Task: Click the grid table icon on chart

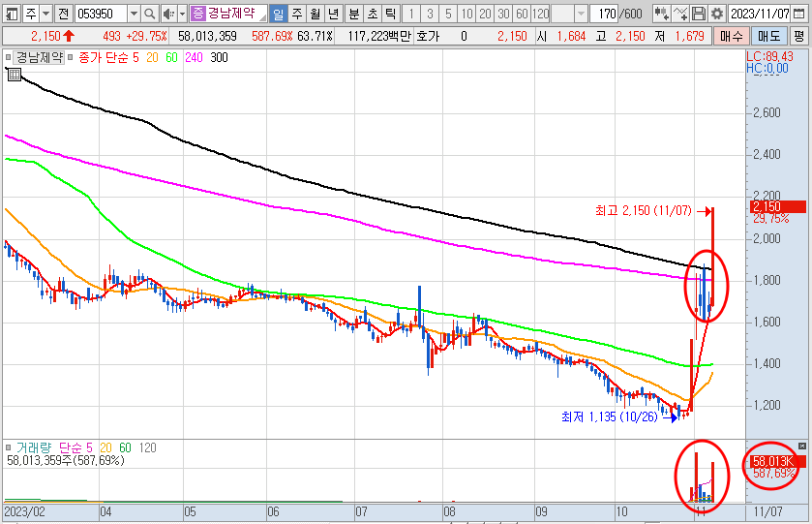Action: coord(14,75)
